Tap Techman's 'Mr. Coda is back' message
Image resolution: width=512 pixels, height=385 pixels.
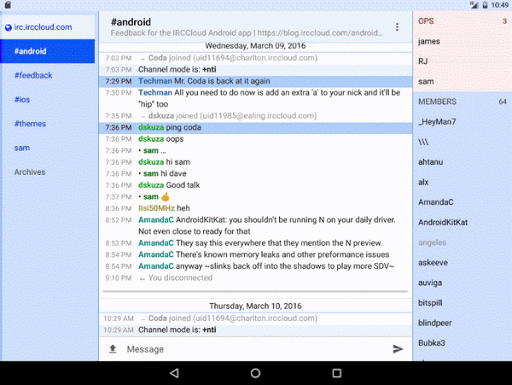256,81
